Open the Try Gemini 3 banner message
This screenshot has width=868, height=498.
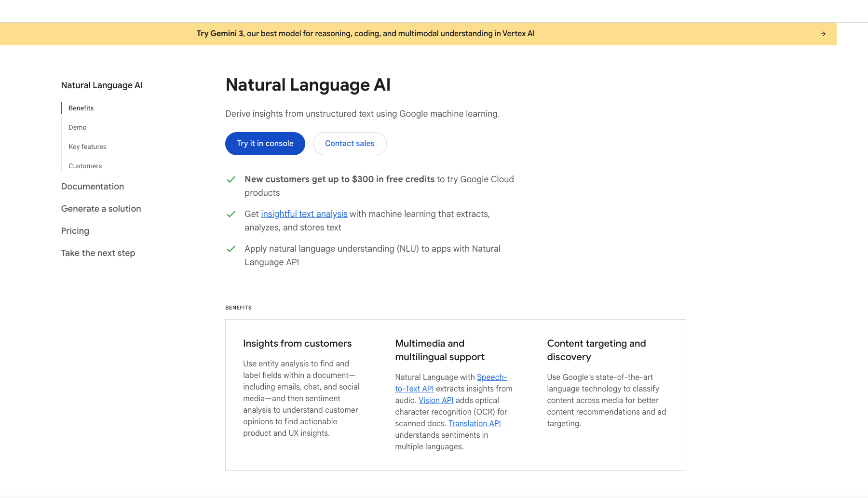pyautogui.click(x=366, y=34)
